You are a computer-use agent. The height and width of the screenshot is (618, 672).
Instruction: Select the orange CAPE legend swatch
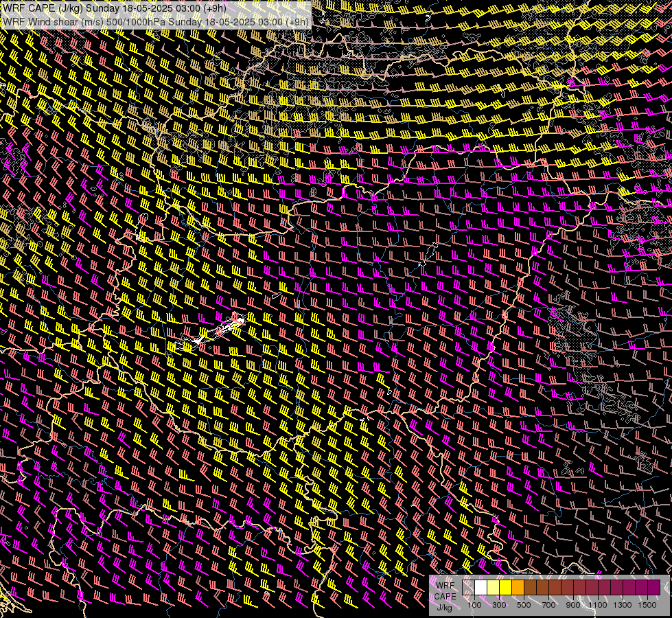(518, 587)
